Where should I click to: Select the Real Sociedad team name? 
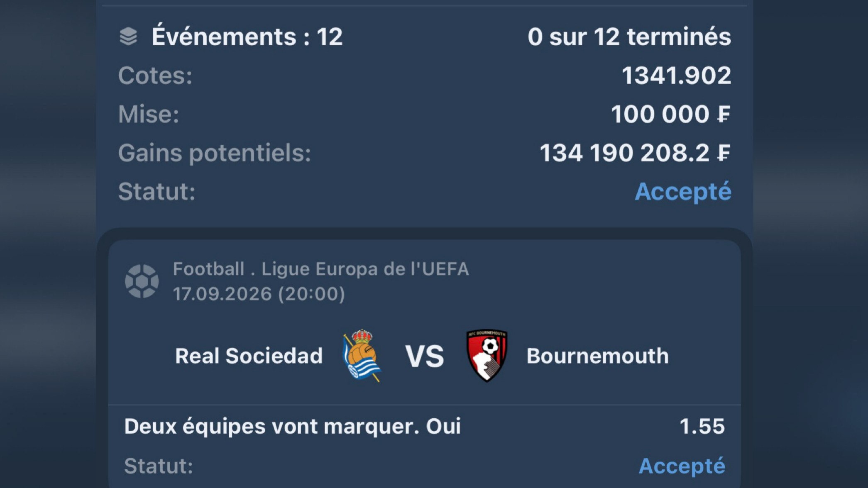point(249,356)
